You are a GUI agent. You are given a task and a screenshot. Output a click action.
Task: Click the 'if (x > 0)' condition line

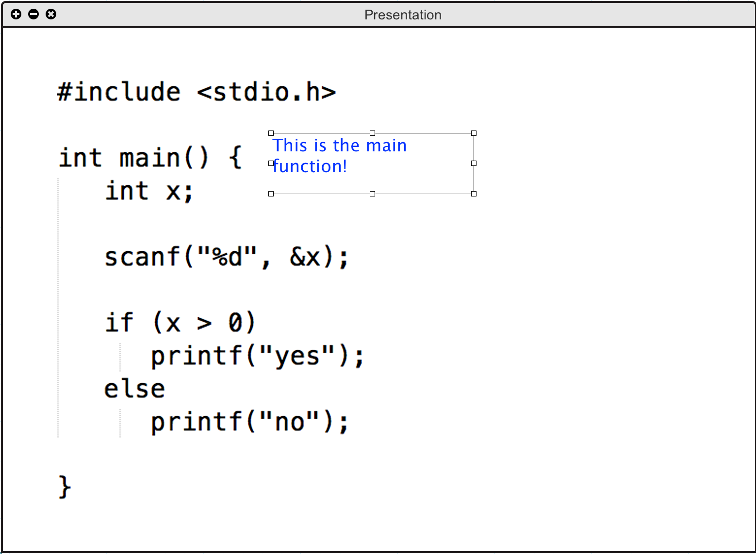180,323
